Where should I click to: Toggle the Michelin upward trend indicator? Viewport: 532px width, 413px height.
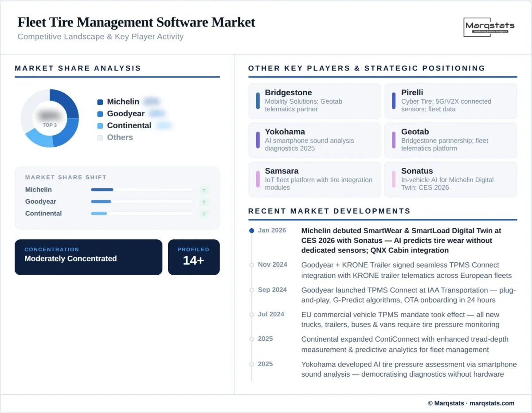[x=204, y=190]
